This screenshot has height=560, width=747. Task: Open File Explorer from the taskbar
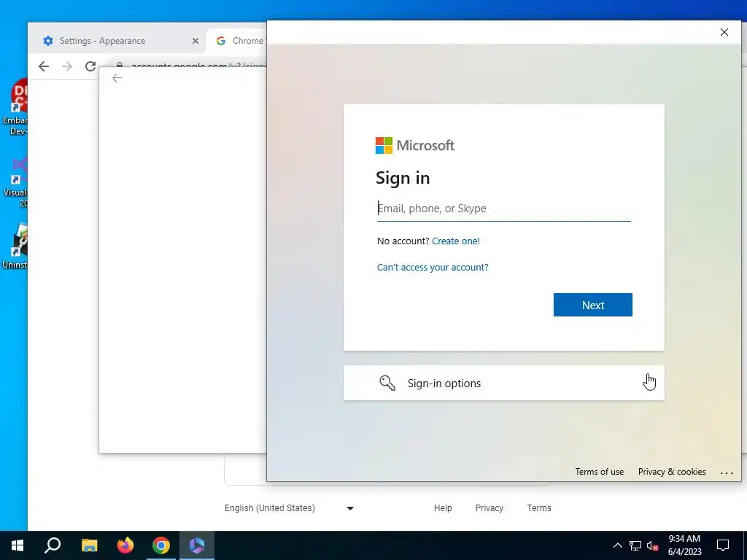click(89, 545)
